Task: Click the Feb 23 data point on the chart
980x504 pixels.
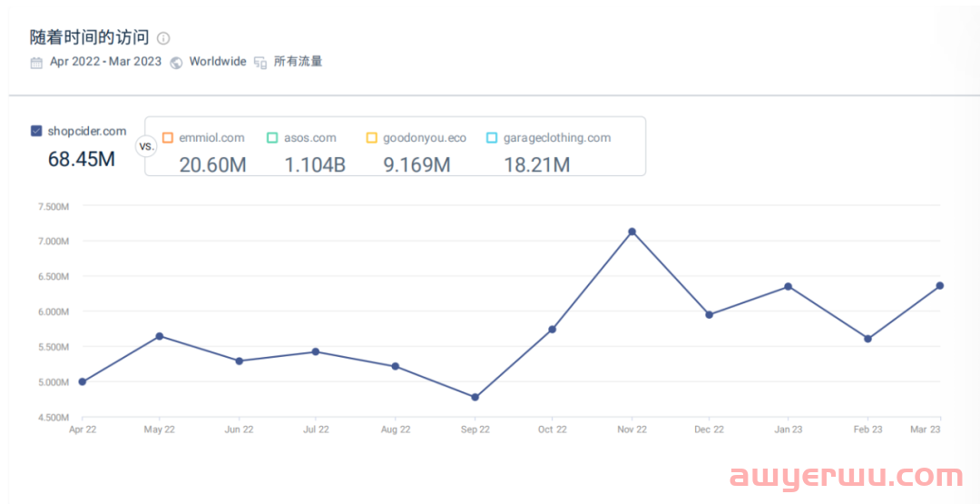Action: point(868,339)
